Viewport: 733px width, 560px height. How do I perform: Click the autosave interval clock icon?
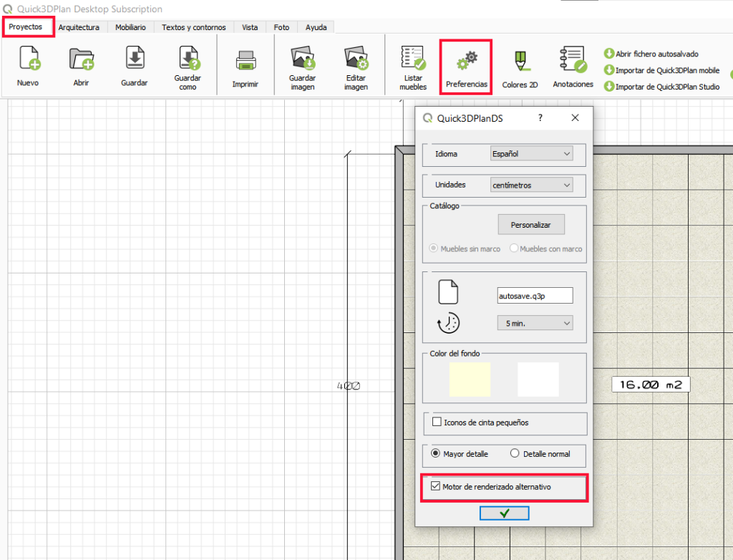[448, 323]
